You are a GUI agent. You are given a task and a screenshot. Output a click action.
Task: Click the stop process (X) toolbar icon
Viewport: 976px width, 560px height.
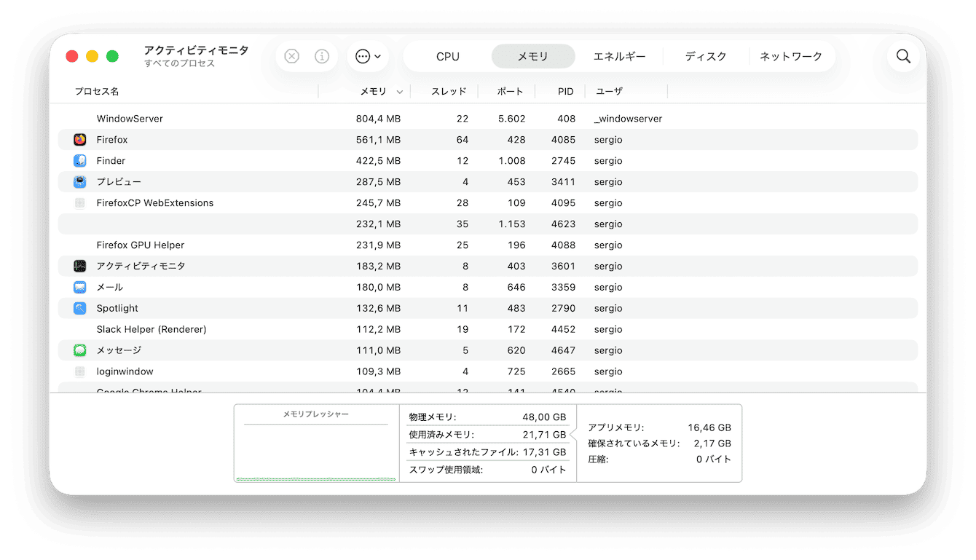point(291,56)
